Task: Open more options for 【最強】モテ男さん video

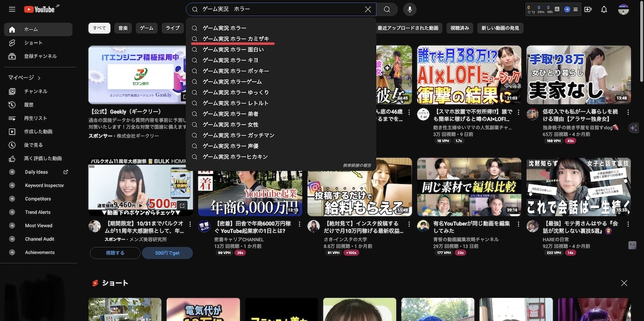Action: [629, 225]
